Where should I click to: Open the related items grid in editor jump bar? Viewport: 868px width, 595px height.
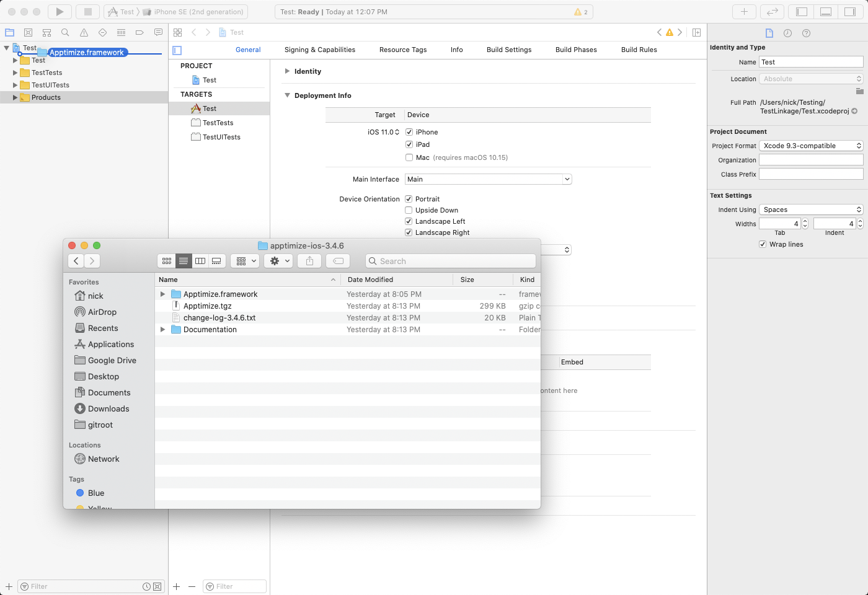178,32
